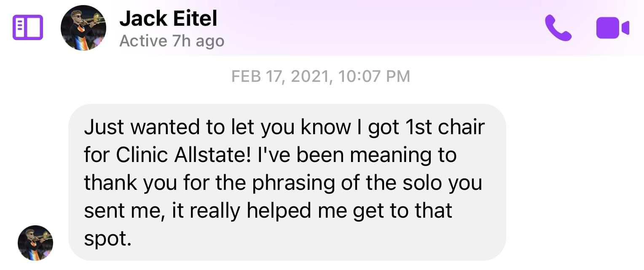Toggle the sidebar panel icon
The image size is (644, 270).
tap(28, 27)
